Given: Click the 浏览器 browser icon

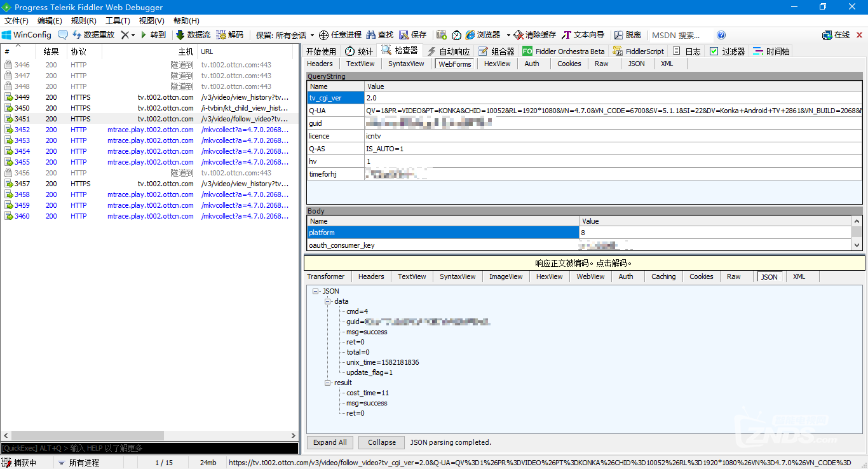Looking at the screenshot, I should [470, 35].
